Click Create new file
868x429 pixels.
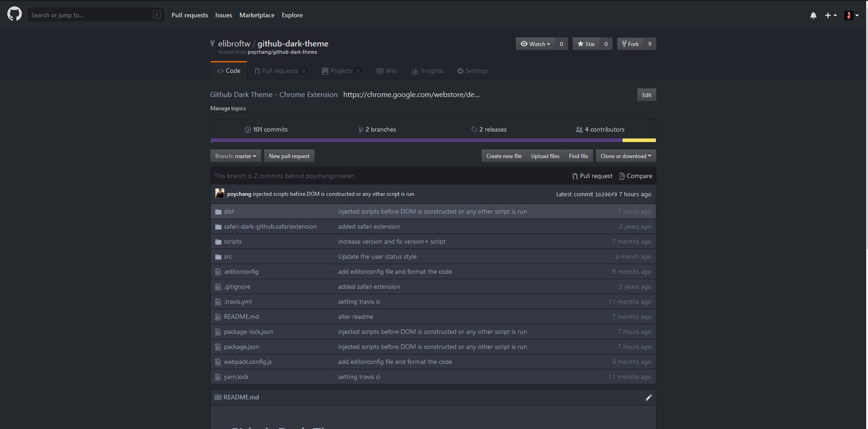coord(504,156)
